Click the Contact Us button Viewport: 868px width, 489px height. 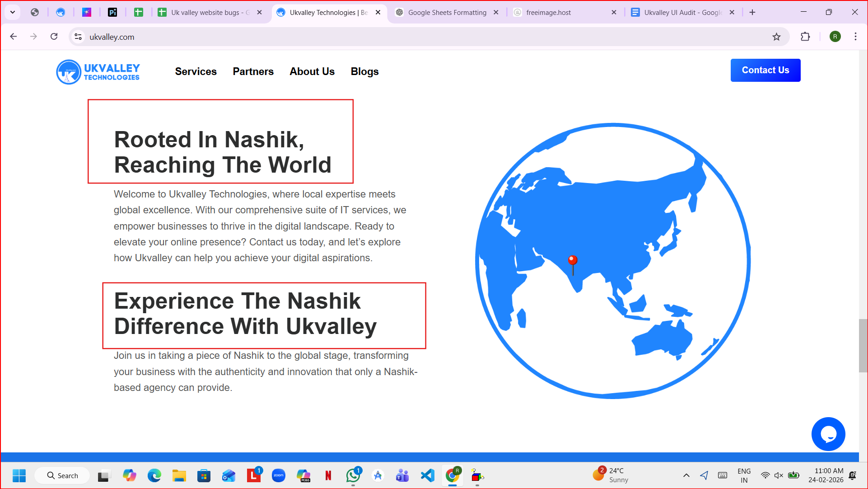click(x=765, y=70)
